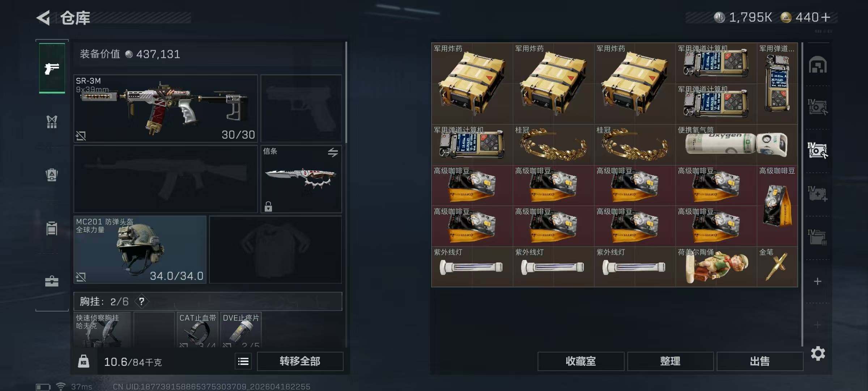Click the equipment panel vertical scrollbar

tap(346, 92)
